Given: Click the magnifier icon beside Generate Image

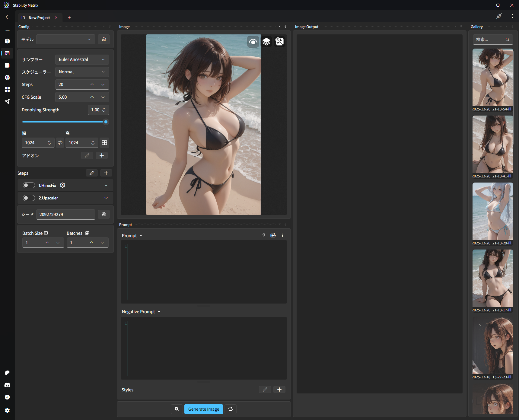Looking at the screenshot, I should 177,409.
